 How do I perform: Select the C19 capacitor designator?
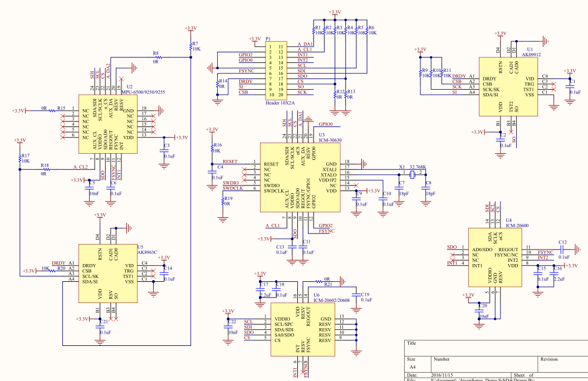coord(365,295)
